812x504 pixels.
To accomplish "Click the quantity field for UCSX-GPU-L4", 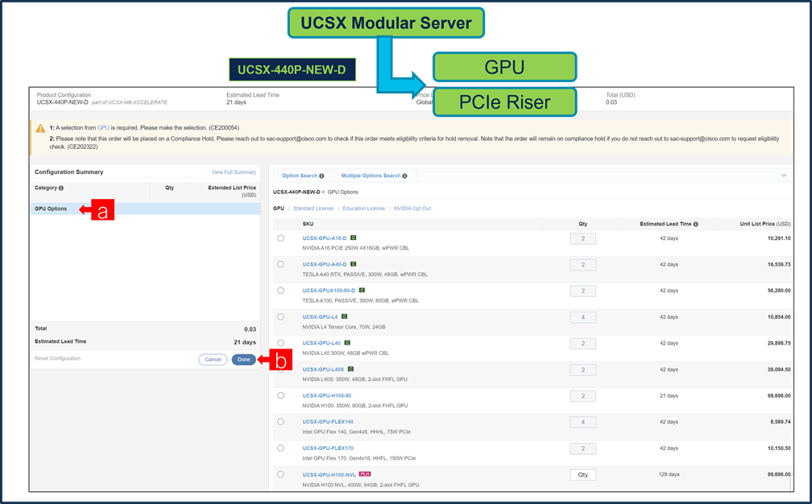I will (582, 317).
